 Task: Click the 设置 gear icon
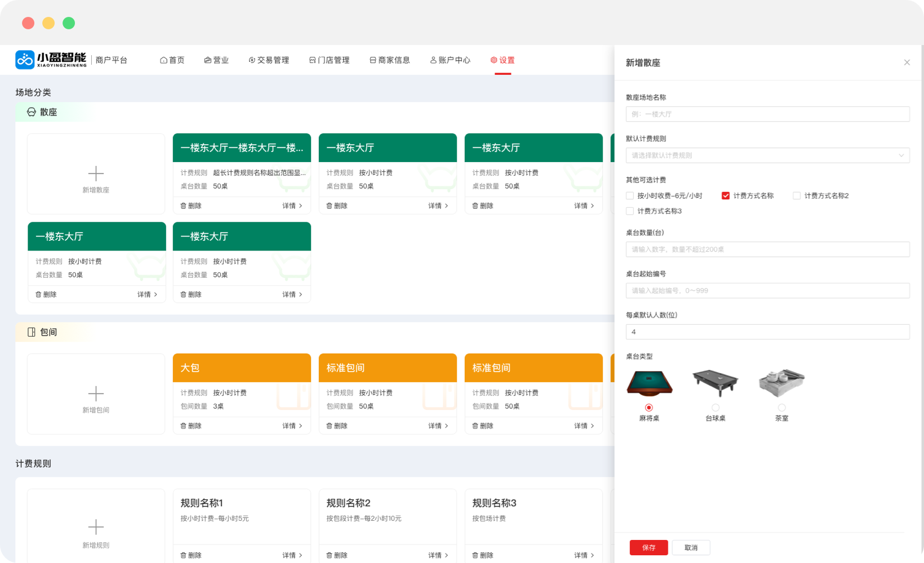click(492, 60)
